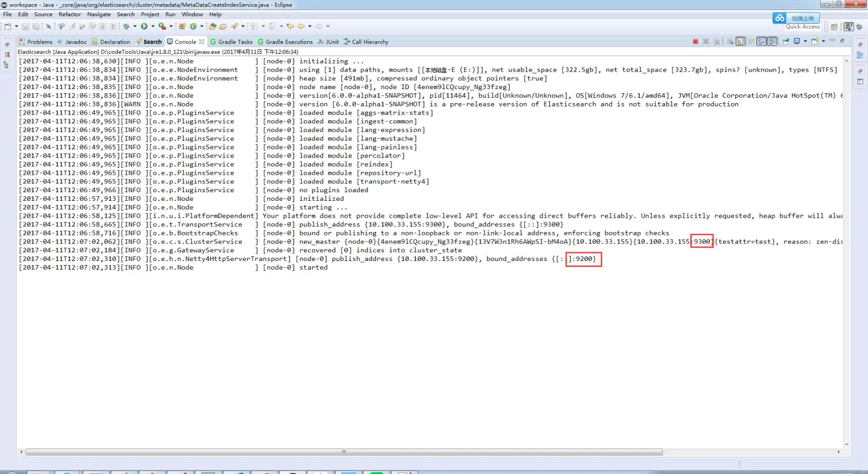Open the Help menu

(x=215, y=14)
